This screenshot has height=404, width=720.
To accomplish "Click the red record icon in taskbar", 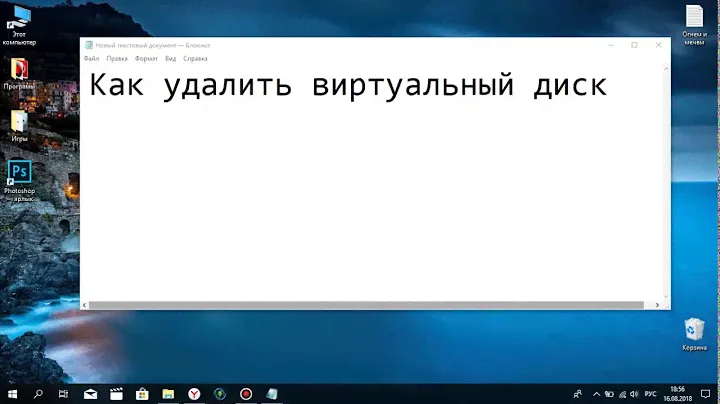I will click(246, 394).
